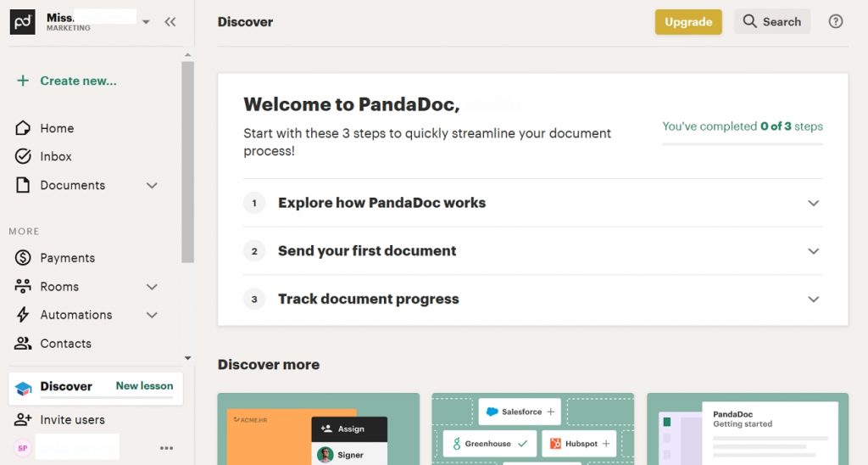Collapse sidebar with double-chevron icon
Image resolution: width=868 pixels, height=465 pixels.
tap(170, 22)
